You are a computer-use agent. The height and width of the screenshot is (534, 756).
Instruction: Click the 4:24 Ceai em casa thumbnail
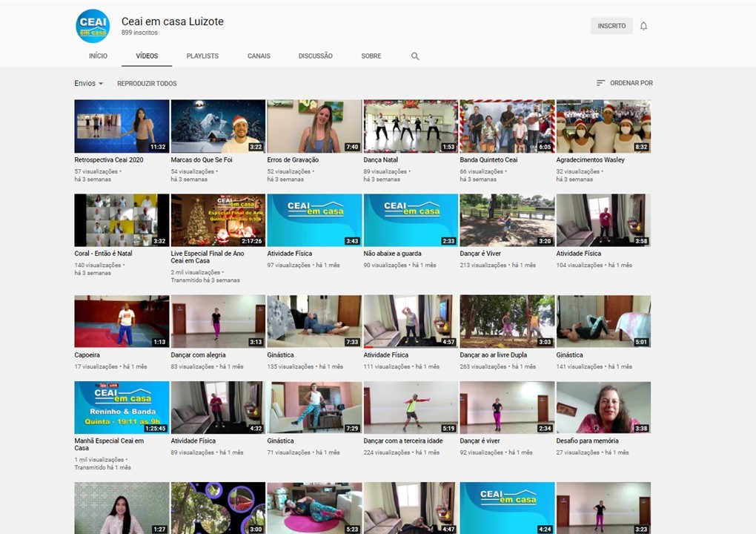point(507,508)
